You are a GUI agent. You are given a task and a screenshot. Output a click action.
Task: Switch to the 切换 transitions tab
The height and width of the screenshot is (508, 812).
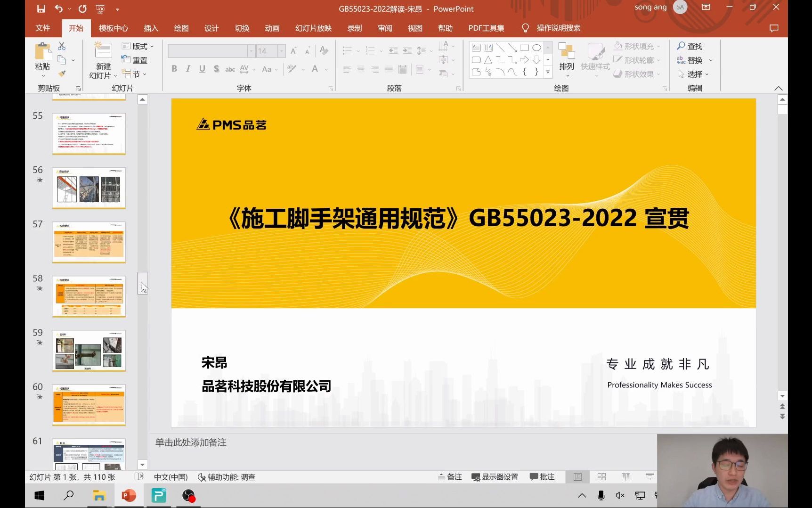tap(242, 28)
